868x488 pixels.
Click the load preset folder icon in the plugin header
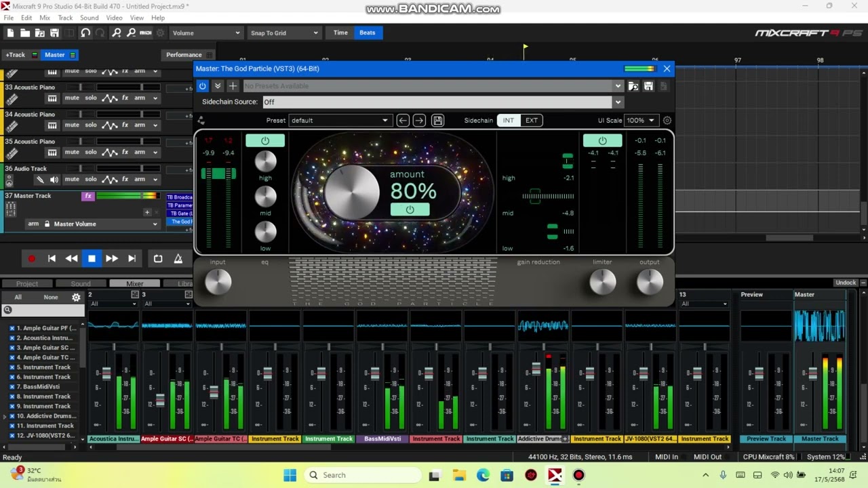click(x=633, y=86)
